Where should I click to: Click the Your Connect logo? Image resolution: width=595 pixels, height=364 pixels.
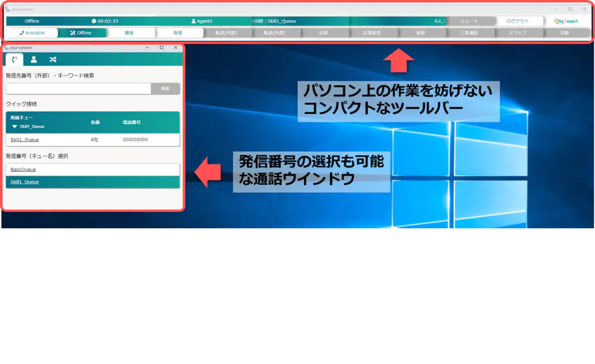(x=566, y=21)
